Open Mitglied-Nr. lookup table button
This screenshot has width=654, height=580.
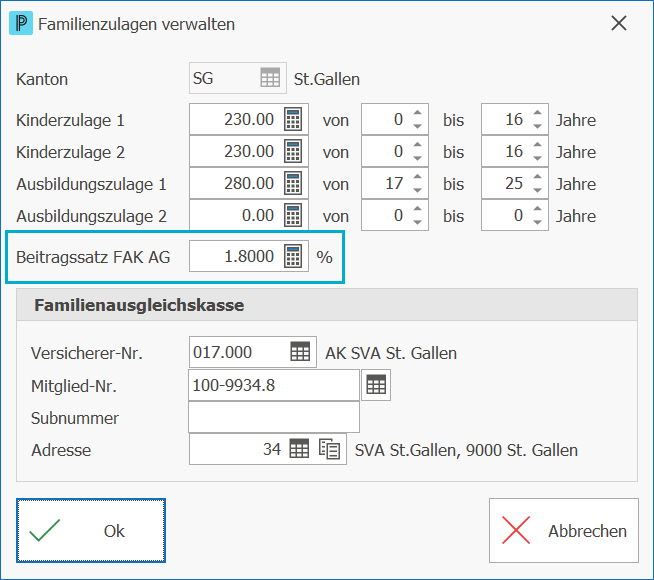(376, 385)
